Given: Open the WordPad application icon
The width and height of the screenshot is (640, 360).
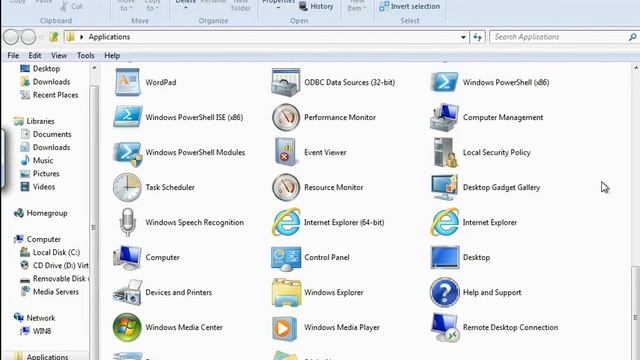Looking at the screenshot, I should (128, 82).
